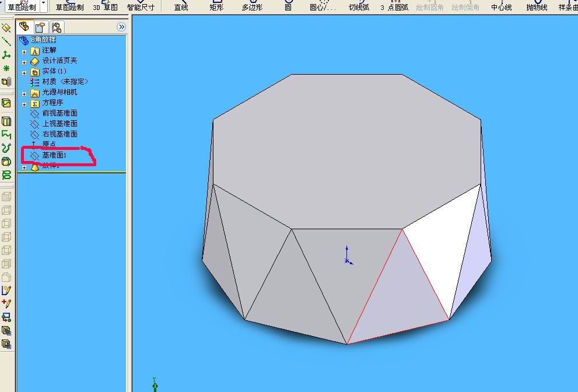Viewport: 578px width, 392px height.
Task: Click the yellow surface icon with green outline
Action: coord(6,103)
